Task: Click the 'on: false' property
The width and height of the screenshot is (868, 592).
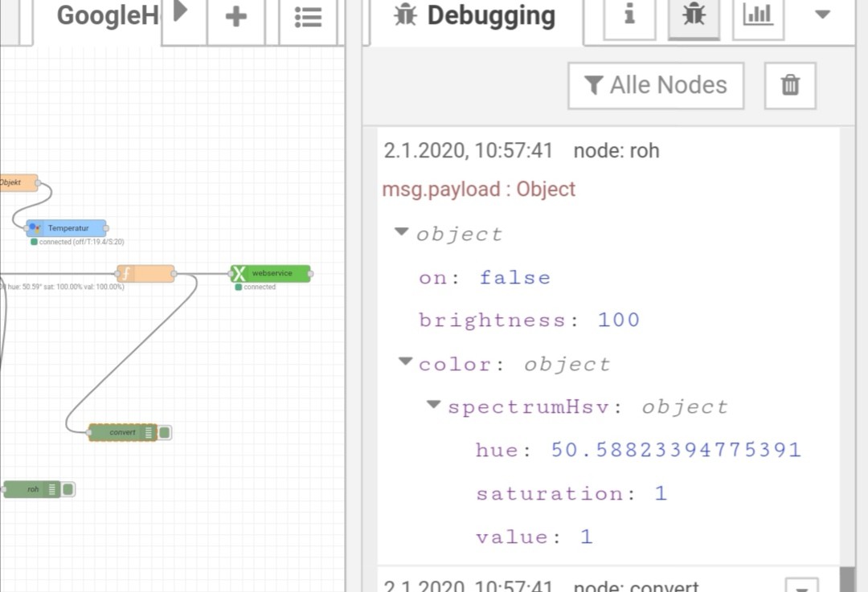Action: (x=485, y=277)
